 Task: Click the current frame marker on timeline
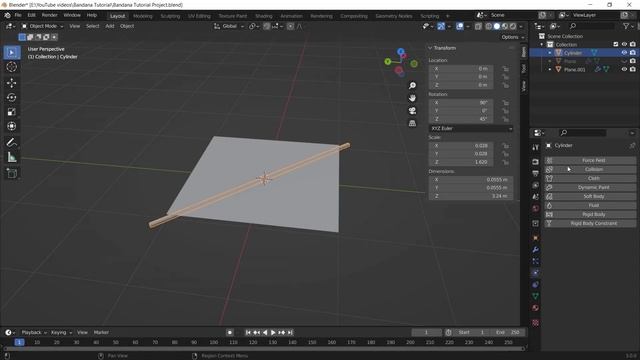pyautogui.click(x=19, y=342)
